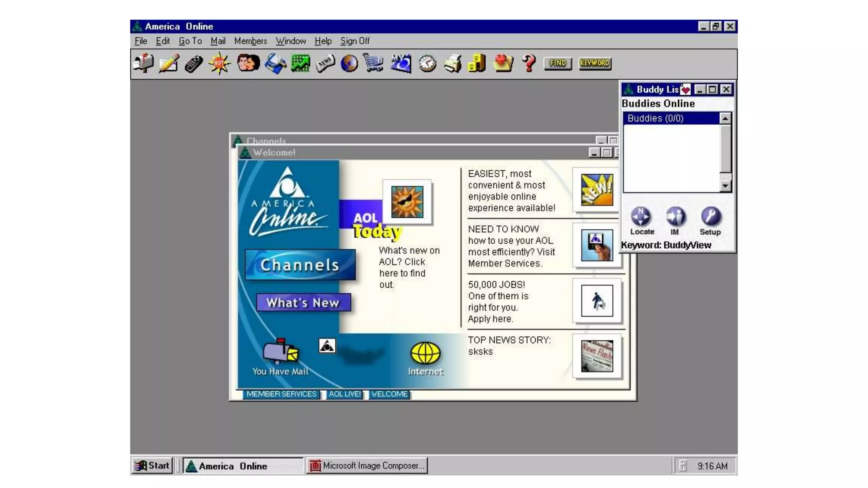Image resolution: width=868 pixels, height=488 pixels.
Task: Open the Go To menu
Action: [190, 41]
